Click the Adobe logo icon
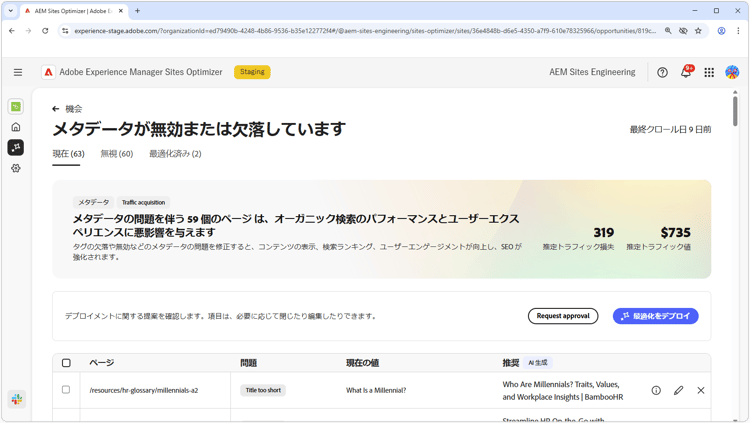 pos(48,72)
